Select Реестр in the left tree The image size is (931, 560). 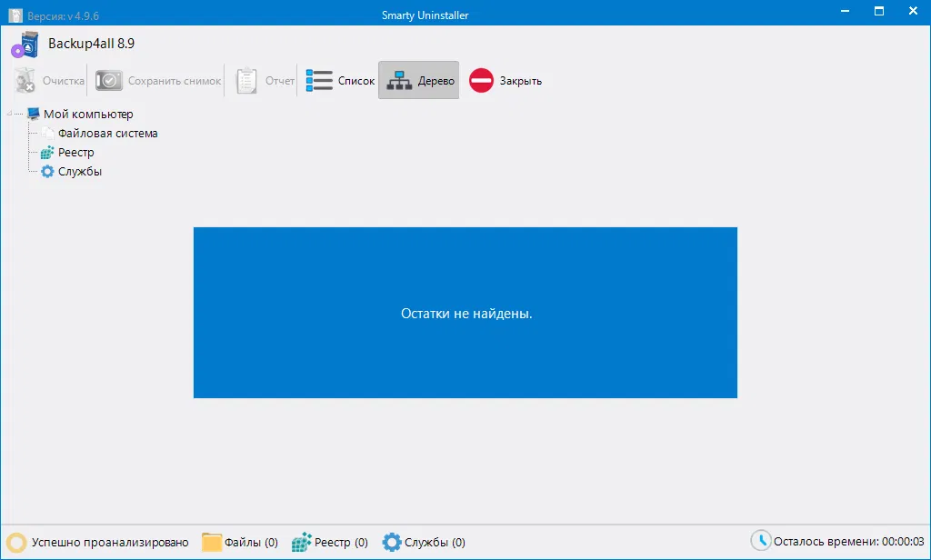click(x=76, y=152)
